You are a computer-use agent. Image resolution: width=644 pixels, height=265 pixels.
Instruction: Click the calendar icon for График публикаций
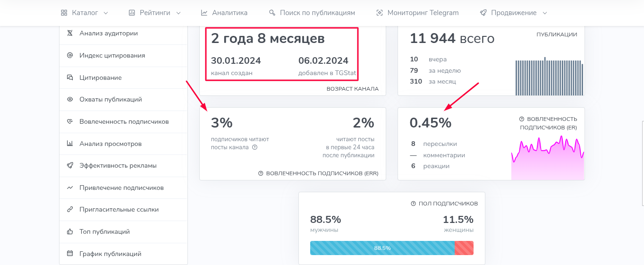[x=70, y=254]
